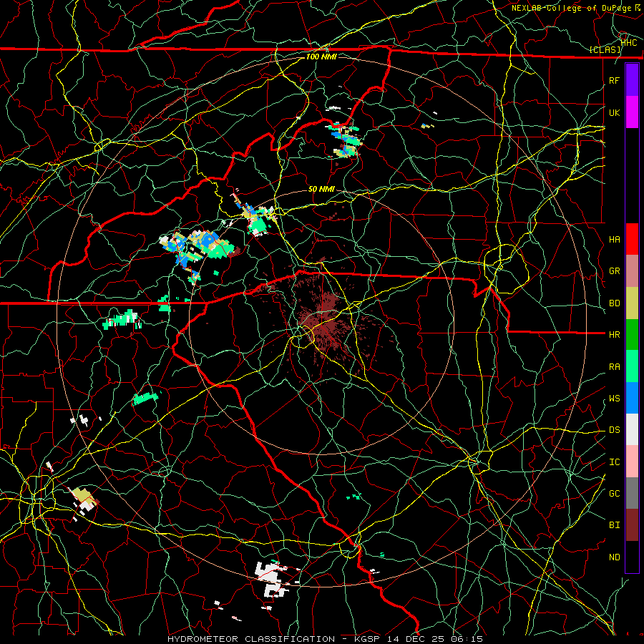Click the blue WS legend swatch

coord(632,398)
